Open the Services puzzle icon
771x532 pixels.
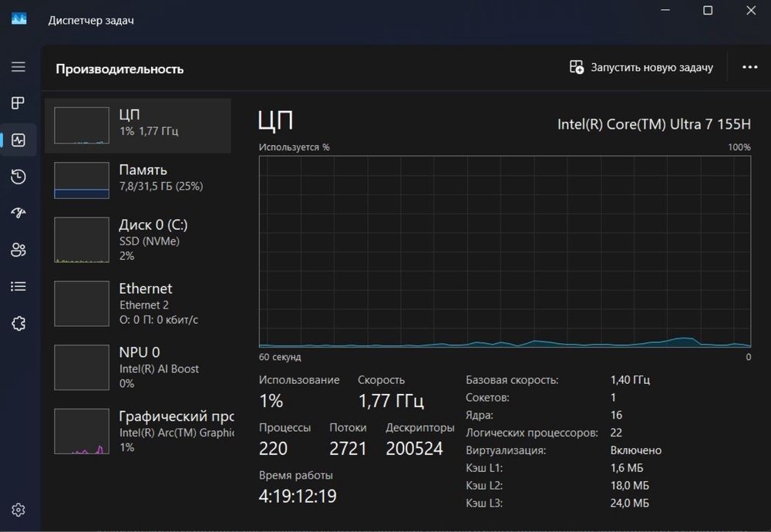[x=19, y=324]
